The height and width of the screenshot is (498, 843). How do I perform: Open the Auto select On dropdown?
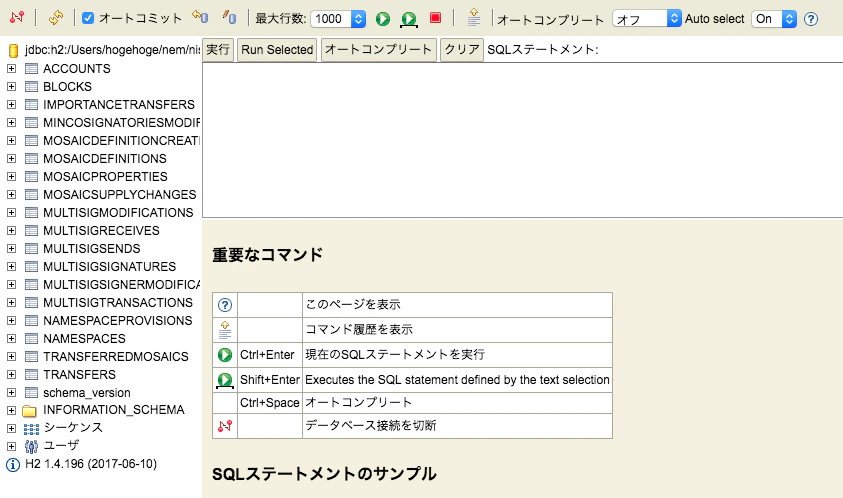tap(774, 19)
